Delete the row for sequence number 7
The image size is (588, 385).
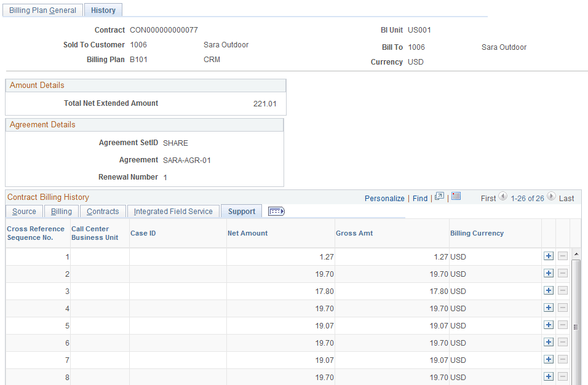coord(563,360)
